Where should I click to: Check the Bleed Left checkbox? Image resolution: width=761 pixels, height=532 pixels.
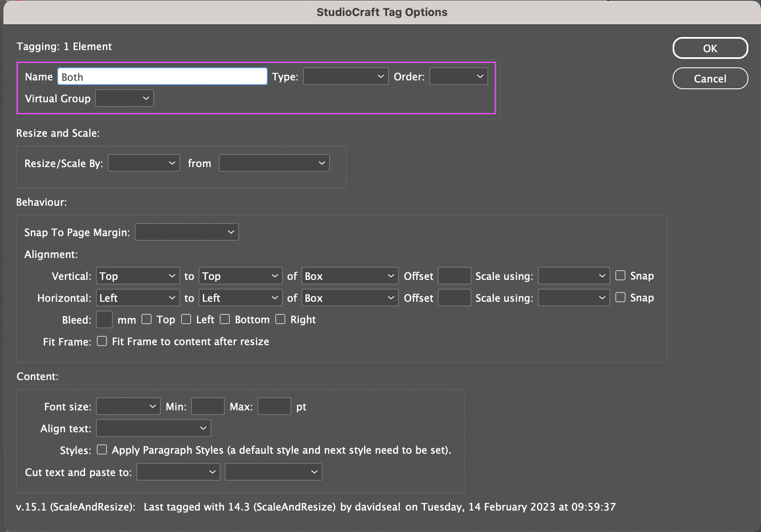click(x=186, y=319)
